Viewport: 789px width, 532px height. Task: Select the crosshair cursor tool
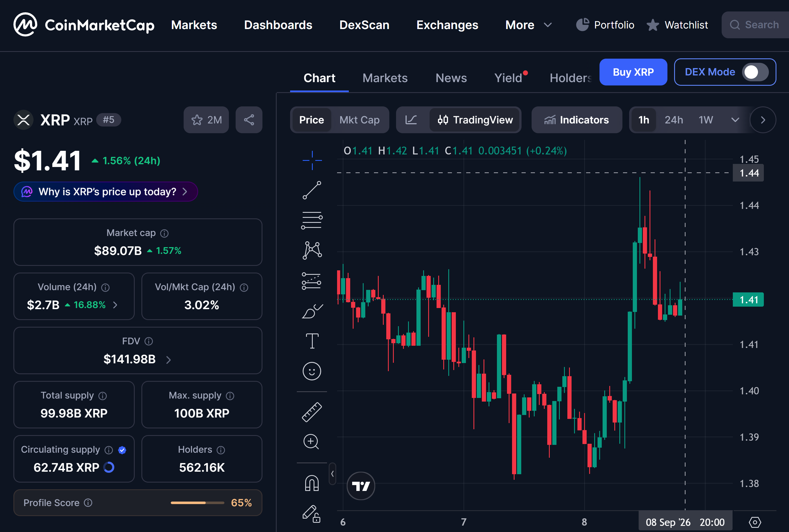coord(312,160)
